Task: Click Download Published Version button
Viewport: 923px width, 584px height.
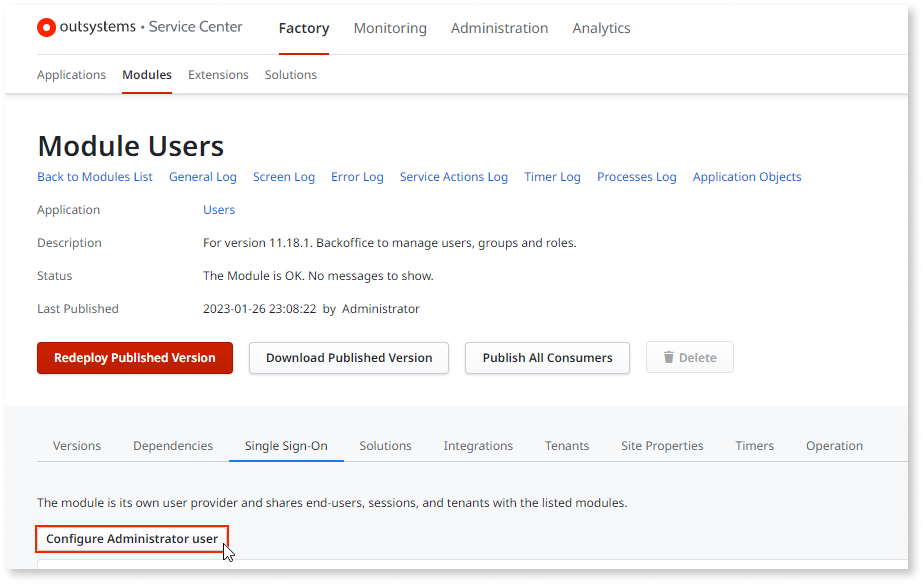Action: click(349, 358)
